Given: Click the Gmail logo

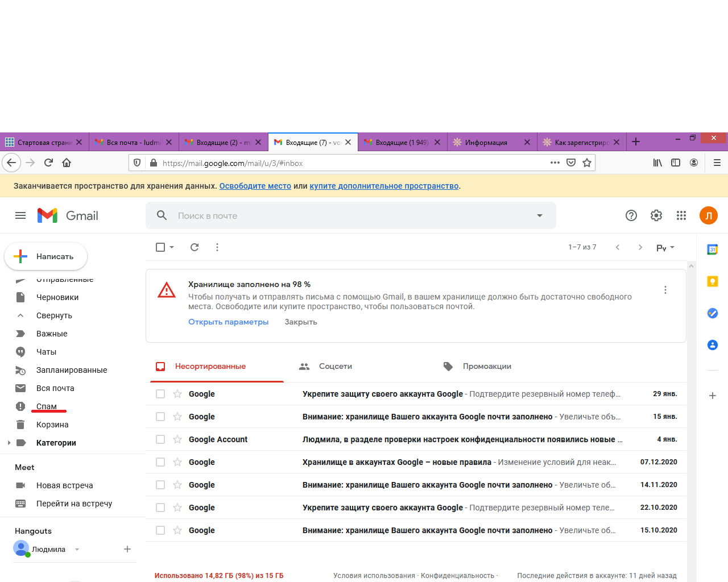Looking at the screenshot, I should pos(68,215).
